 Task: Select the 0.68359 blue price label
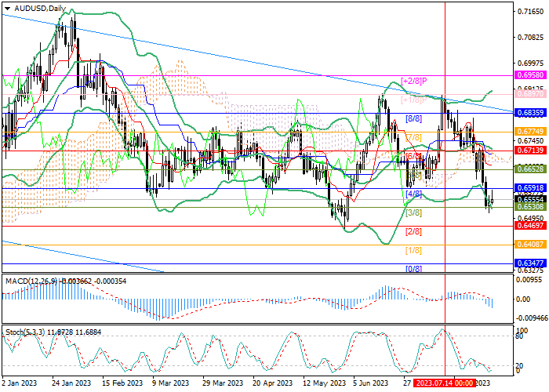click(530, 113)
